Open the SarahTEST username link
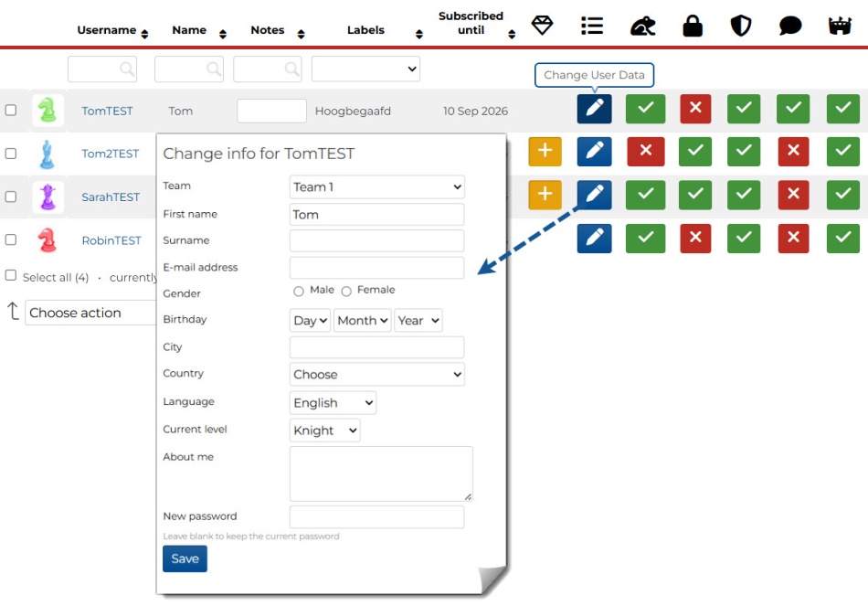The width and height of the screenshot is (868, 606). 111,197
